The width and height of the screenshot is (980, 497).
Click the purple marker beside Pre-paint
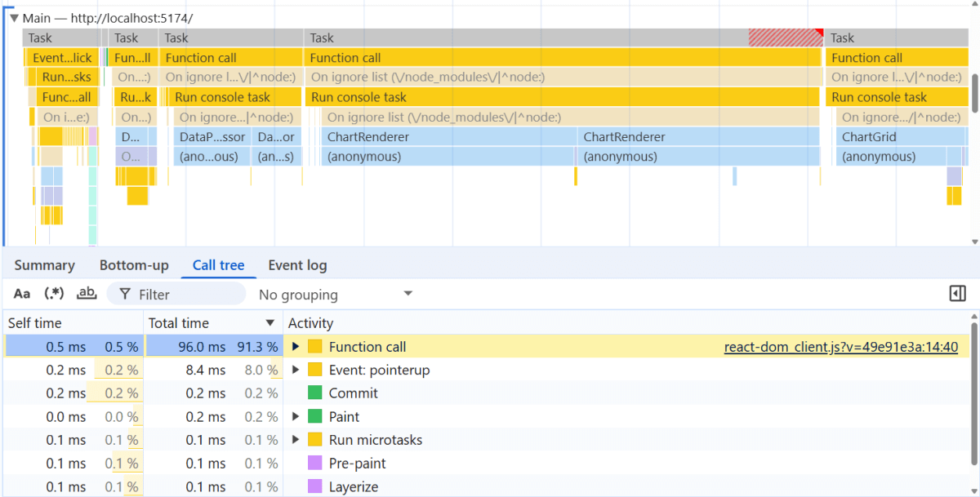315,463
